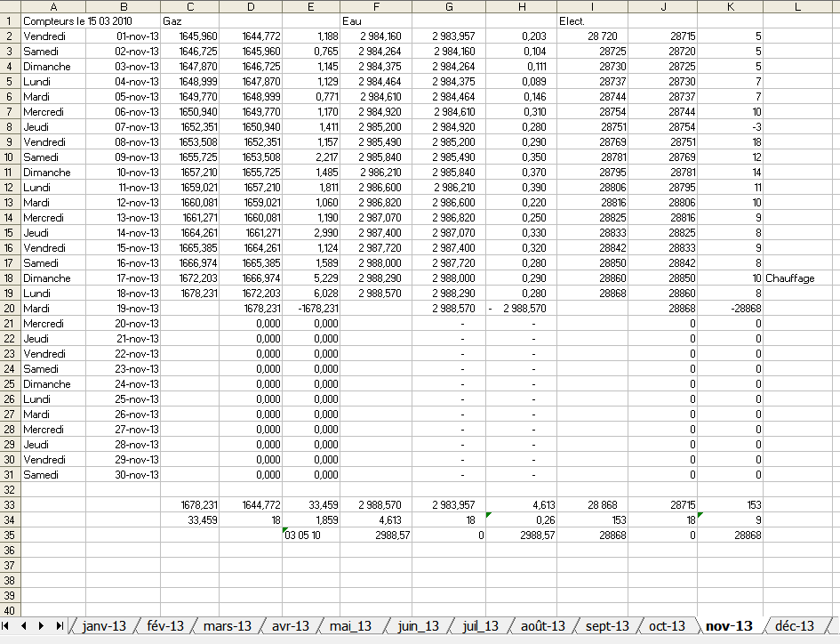Open the juin_13 sheet tab

419,626
